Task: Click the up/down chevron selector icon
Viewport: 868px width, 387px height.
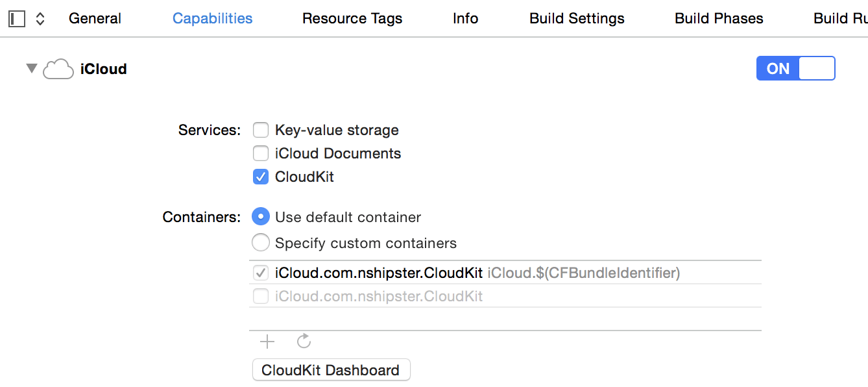Action: (39, 18)
